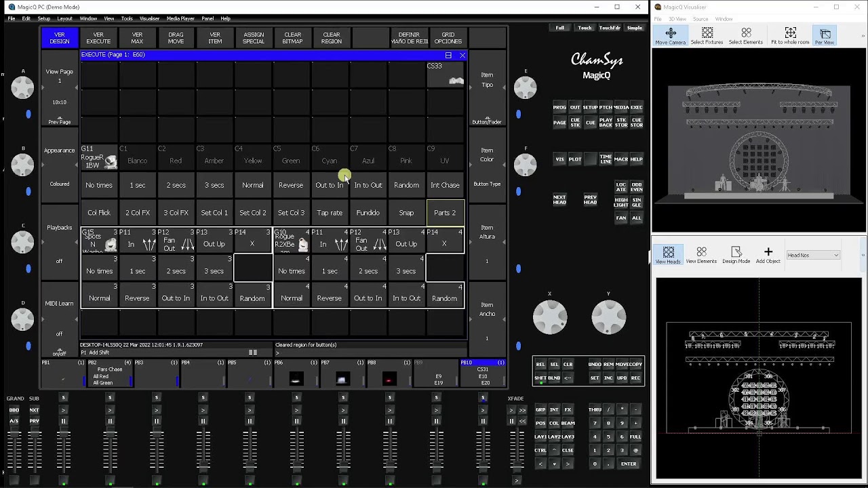Click ASSIGN SPECIAL soft button
The height and width of the screenshot is (488, 868).
(254, 38)
